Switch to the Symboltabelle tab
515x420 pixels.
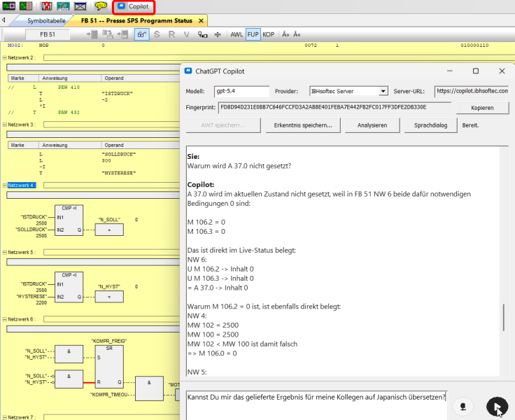[46, 21]
